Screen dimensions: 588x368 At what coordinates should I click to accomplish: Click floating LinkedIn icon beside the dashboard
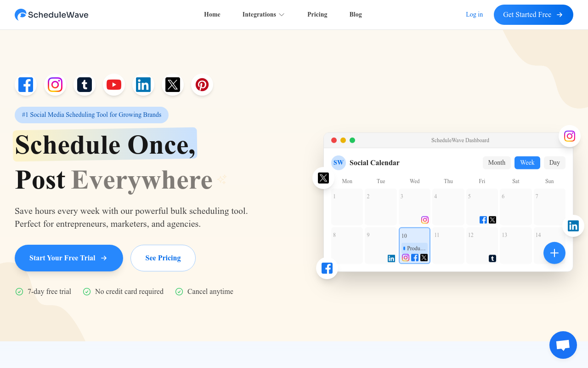[573, 226]
